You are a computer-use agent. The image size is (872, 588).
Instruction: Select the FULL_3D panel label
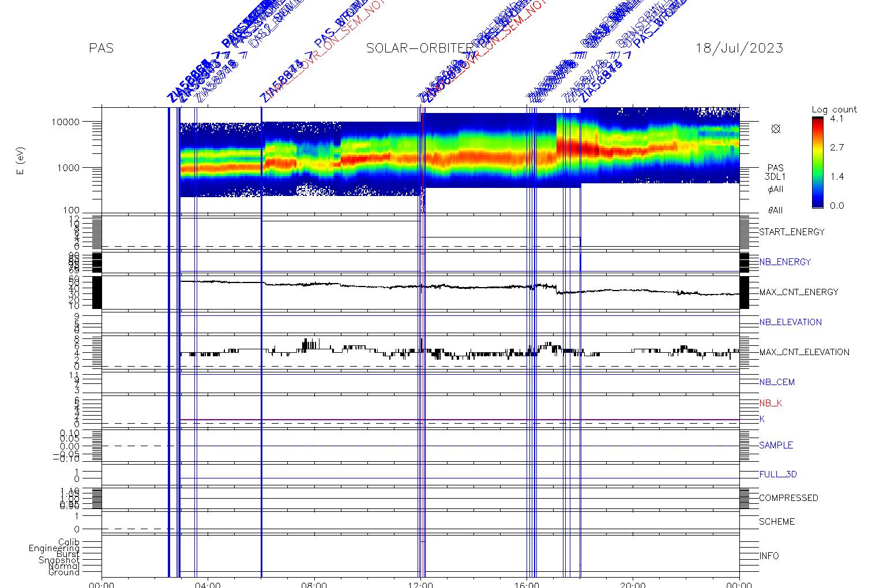coord(778,474)
